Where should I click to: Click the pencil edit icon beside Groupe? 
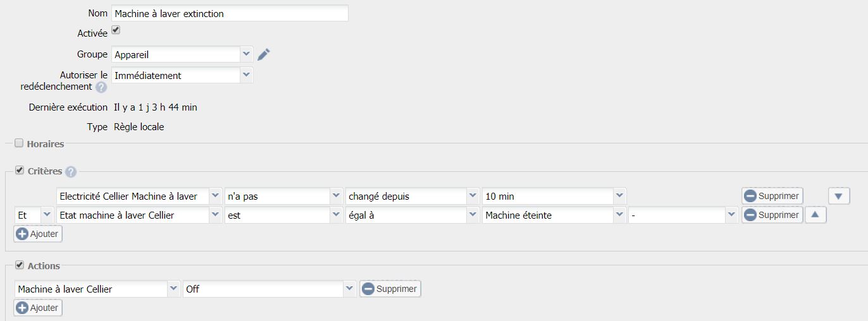[264, 54]
